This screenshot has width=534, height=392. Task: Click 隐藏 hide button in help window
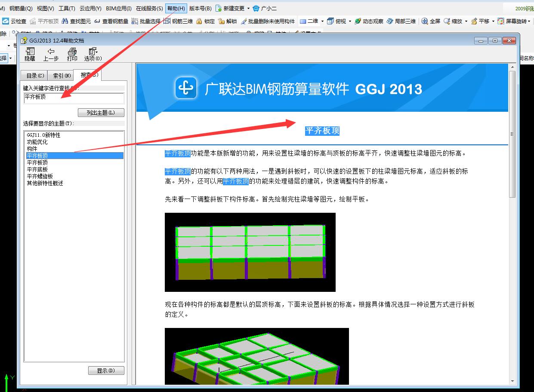coord(30,55)
